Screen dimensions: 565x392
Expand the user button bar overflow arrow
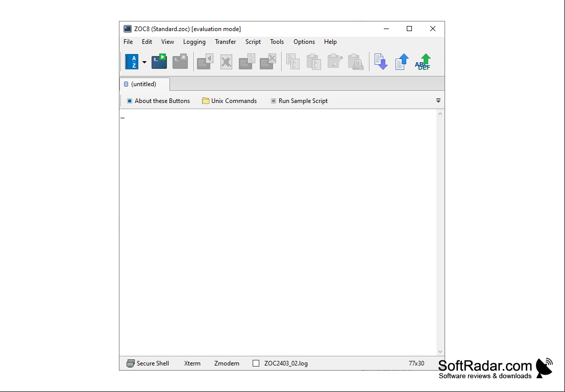tap(438, 101)
